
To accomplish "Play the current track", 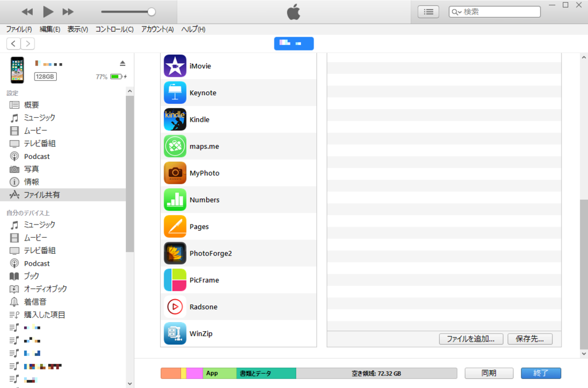I will [48, 11].
